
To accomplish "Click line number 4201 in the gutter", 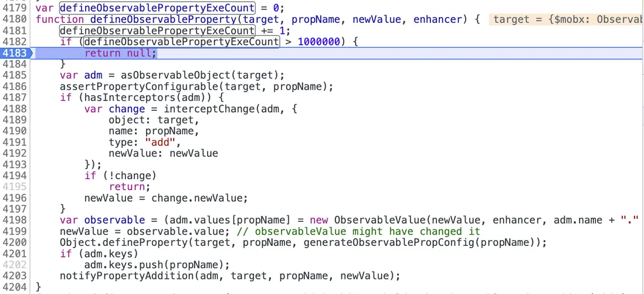I will (15, 254).
